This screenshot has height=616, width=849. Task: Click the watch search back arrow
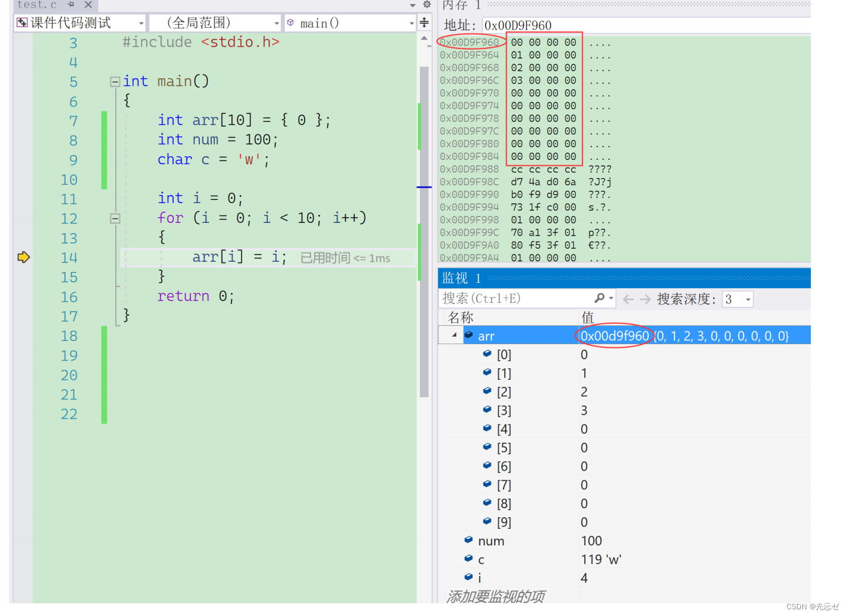628,299
